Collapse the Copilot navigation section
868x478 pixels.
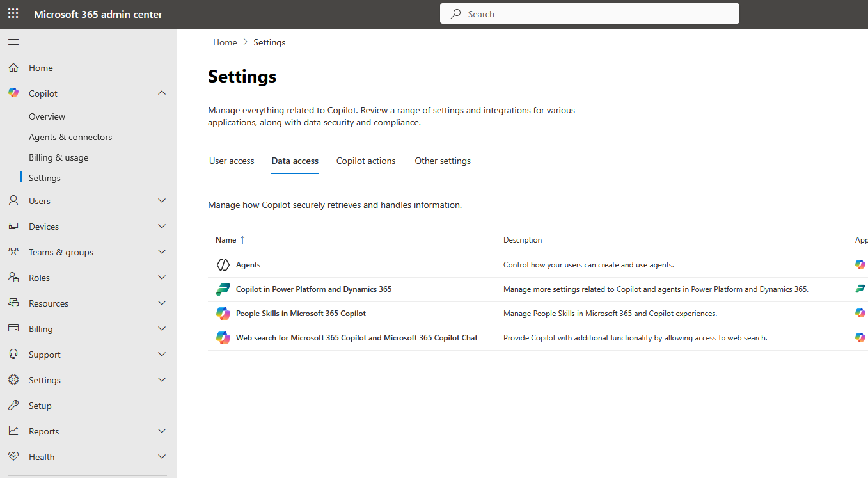click(x=162, y=92)
